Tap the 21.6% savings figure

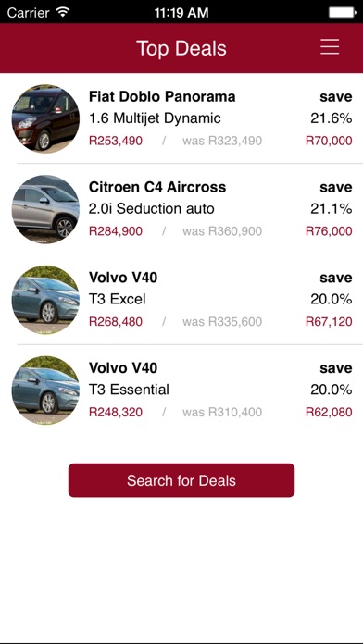click(331, 118)
